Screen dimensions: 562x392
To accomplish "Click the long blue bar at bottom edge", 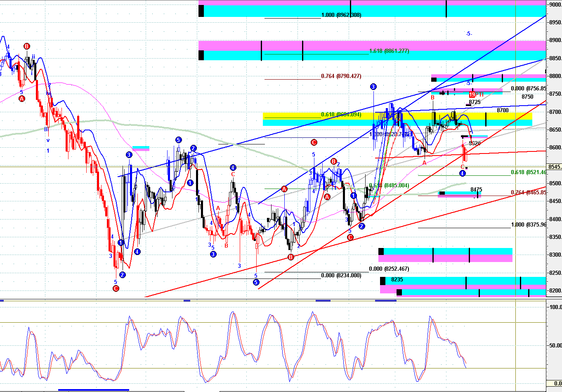I will [94, 390].
